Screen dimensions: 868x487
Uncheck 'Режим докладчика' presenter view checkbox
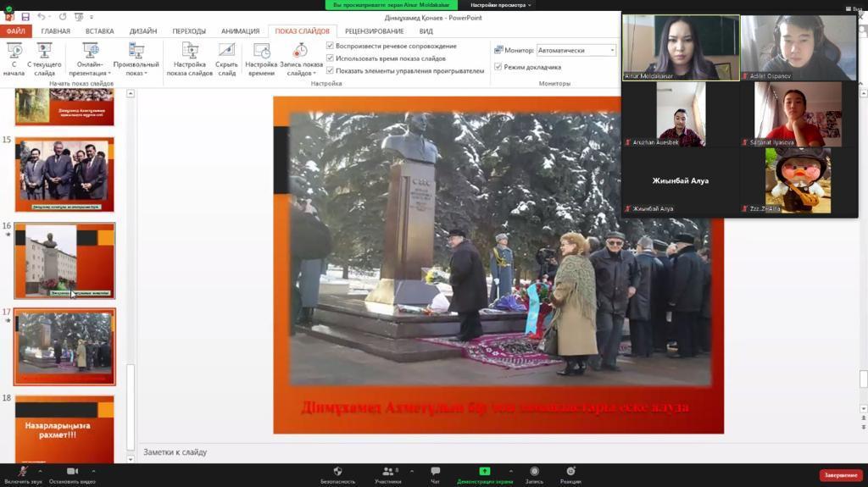pyautogui.click(x=498, y=67)
